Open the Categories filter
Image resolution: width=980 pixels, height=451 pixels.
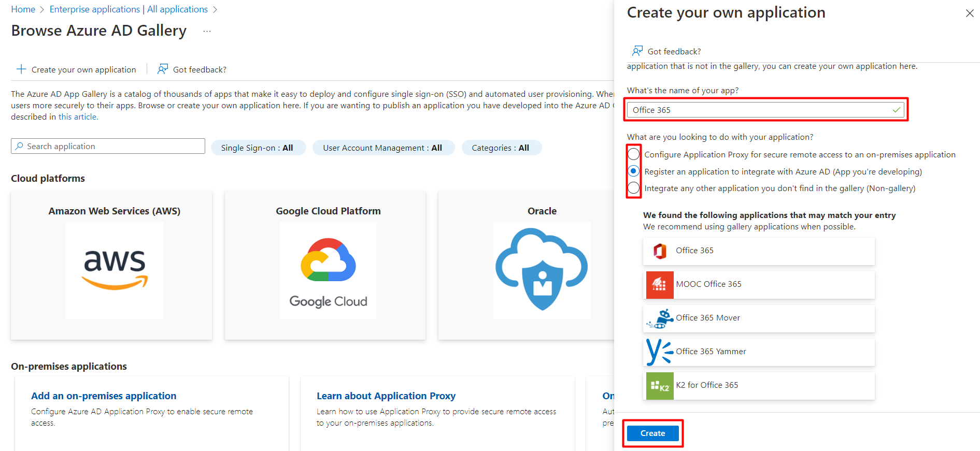coord(501,148)
